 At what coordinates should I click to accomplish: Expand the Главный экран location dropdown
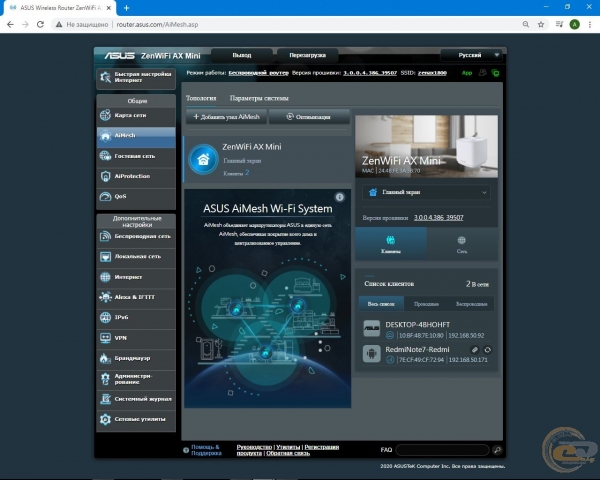click(426, 192)
